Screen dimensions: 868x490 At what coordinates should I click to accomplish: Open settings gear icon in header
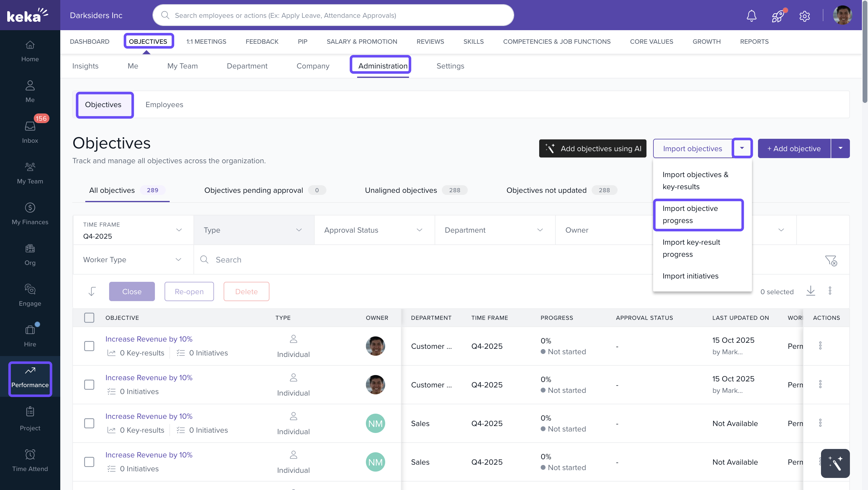[x=804, y=15]
